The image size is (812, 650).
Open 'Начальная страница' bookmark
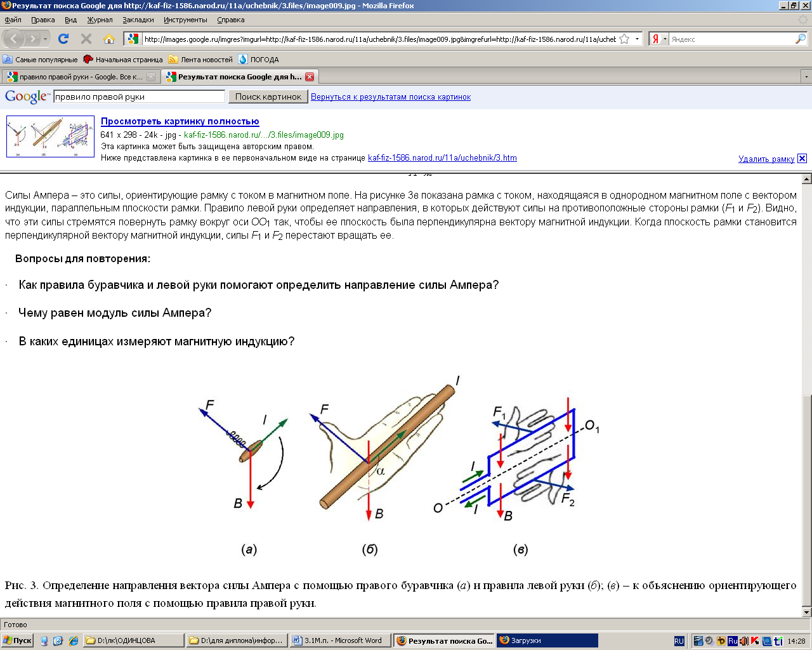pyautogui.click(x=123, y=59)
